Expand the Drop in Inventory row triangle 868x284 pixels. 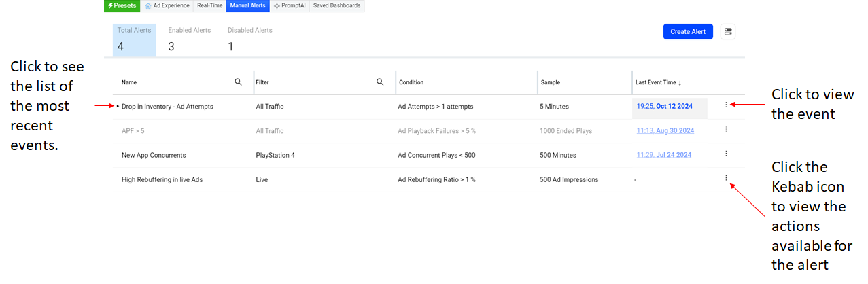click(118, 107)
